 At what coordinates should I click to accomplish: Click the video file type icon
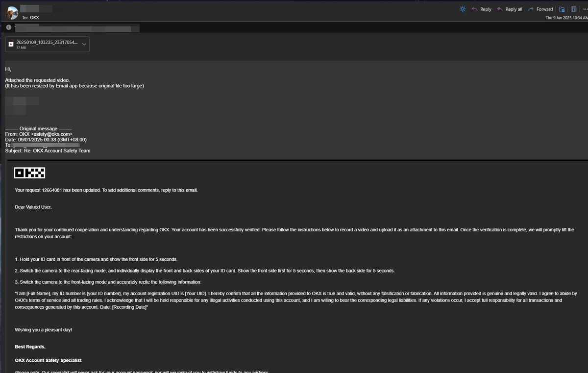coord(11,44)
